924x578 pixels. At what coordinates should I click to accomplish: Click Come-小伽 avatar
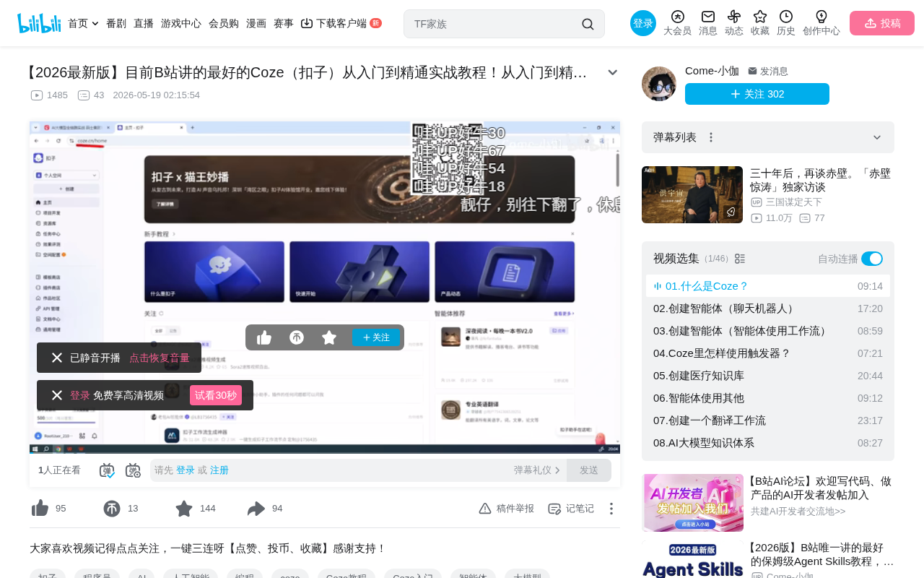[x=659, y=84]
